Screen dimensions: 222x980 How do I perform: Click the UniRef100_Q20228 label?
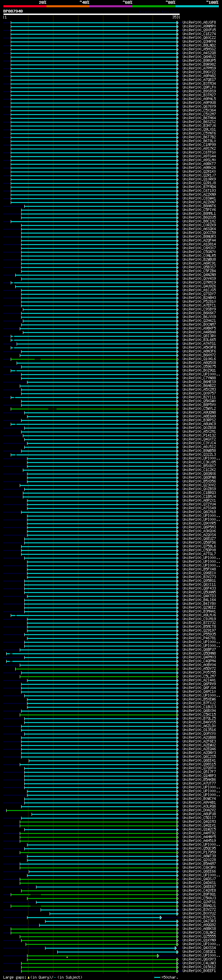coord(199,860)
